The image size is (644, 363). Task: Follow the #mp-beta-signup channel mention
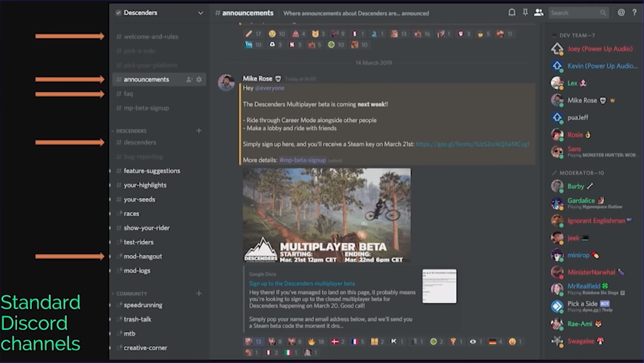click(x=302, y=160)
